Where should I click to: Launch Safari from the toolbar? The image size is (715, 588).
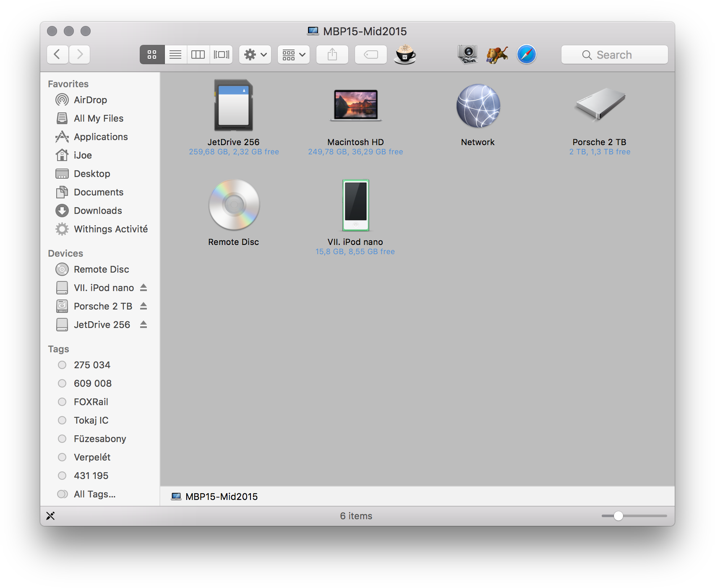tap(527, 55)
